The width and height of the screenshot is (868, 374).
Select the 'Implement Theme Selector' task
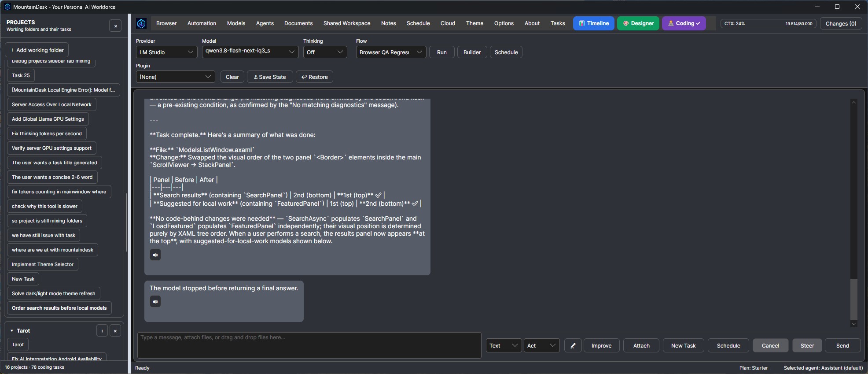(x=43, y=264)
